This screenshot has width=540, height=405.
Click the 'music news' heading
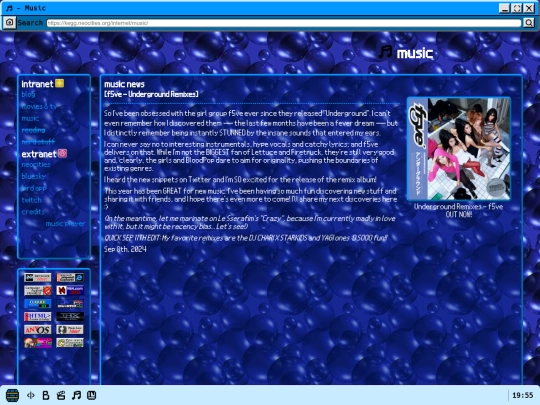coord(124,84)
